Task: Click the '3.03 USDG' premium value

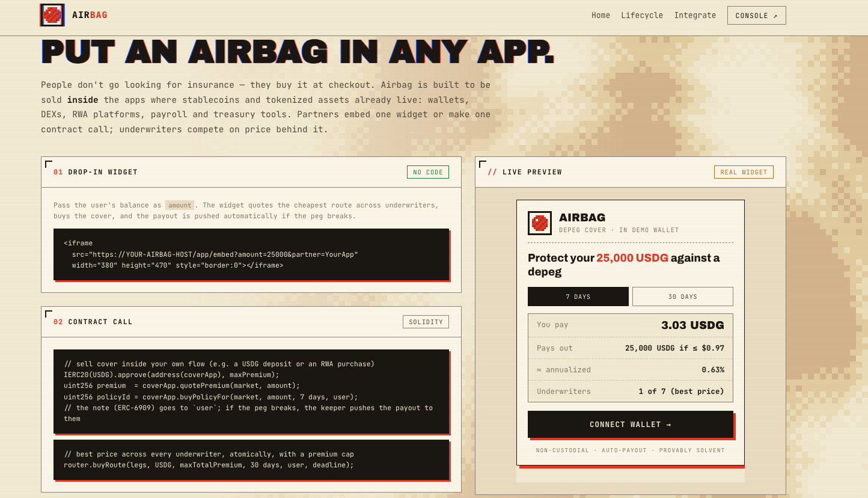Action: coord(692,325)
